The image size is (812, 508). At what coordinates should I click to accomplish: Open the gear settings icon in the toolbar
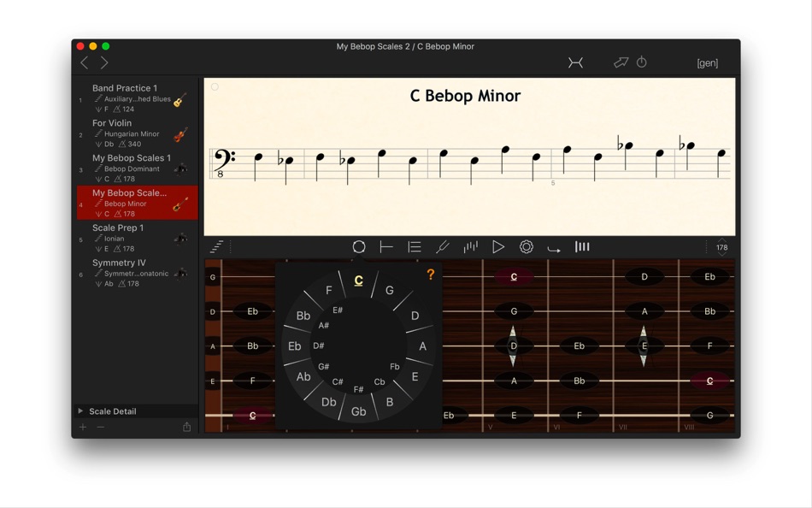click(527, 247)
